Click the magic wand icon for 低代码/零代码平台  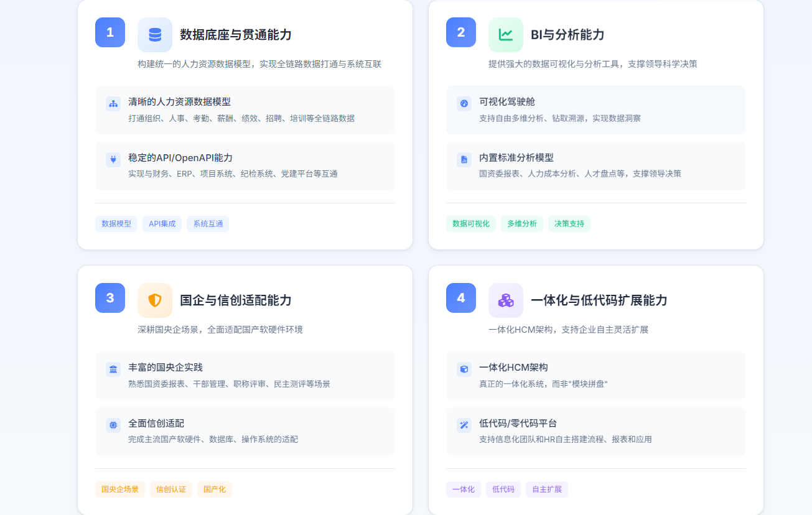click(x=464, y=425)
